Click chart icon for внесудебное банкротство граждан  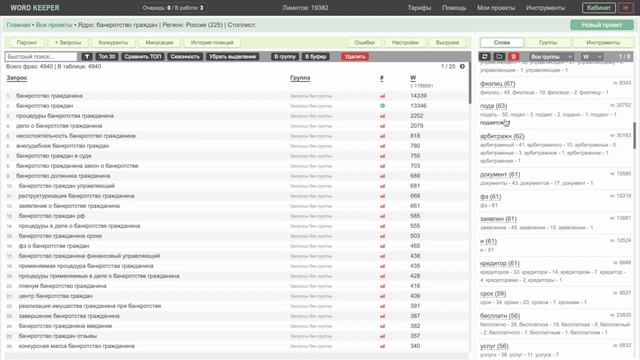coord(382,146)
